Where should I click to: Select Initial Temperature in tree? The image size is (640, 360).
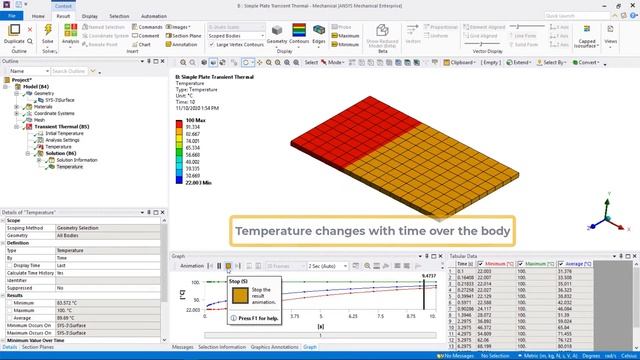64,133
